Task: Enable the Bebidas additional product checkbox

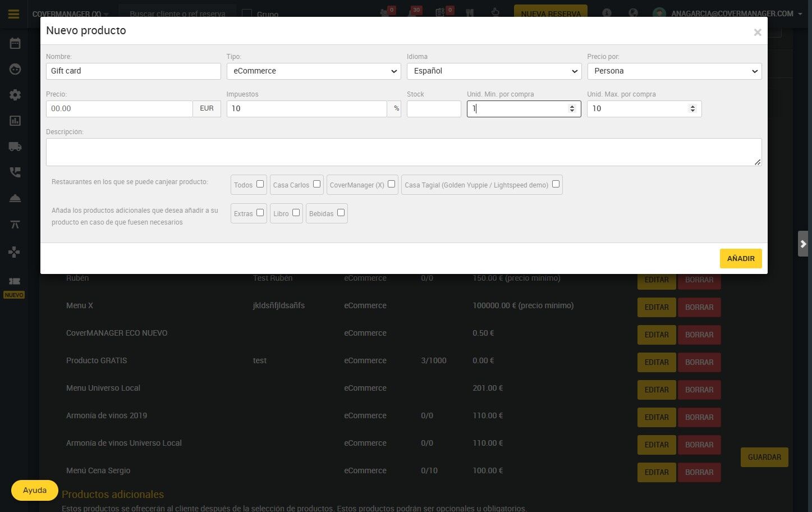Action: pyautogui.click(x=341, y=212)
